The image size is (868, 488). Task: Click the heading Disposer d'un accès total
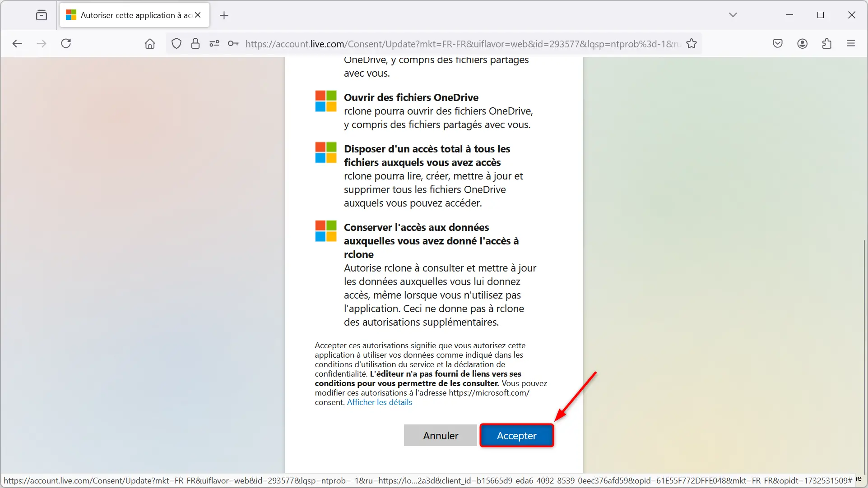pyautogui.click(x=427, y=155)
